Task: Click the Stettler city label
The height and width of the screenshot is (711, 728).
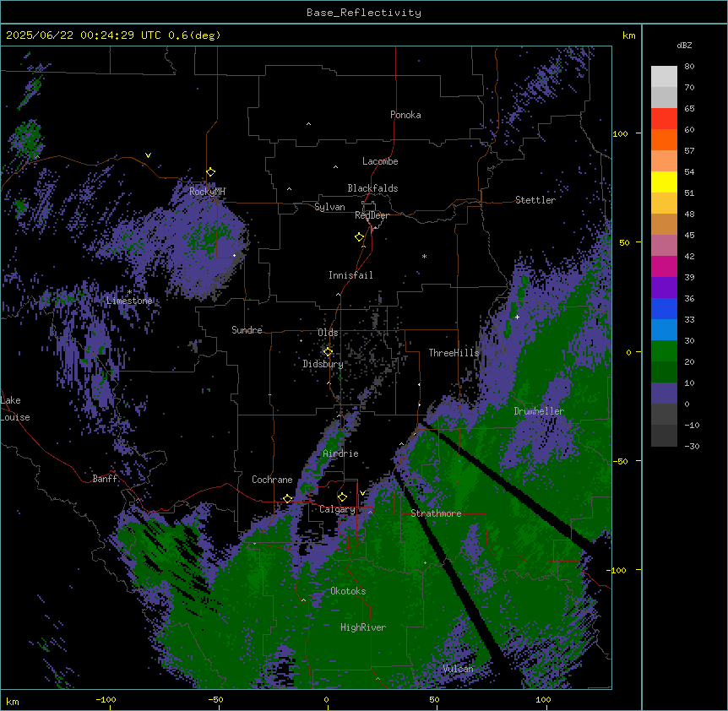Action: (535, 200)
